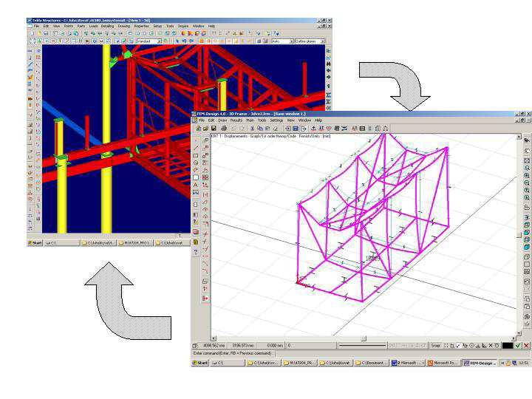Click scroll-up arrow of FEM-Design viewport
Viewport: 532px width, 399px height.
[x=519, y=137]
